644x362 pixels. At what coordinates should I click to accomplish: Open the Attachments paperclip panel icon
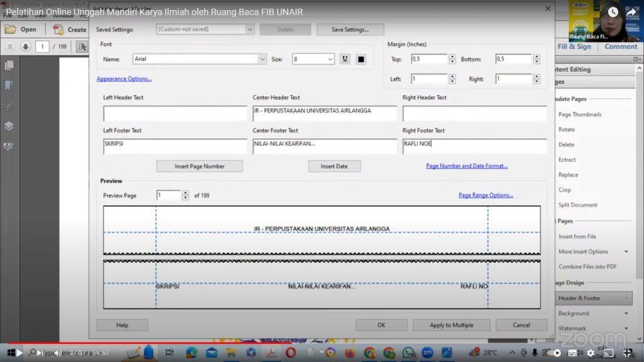9,106
